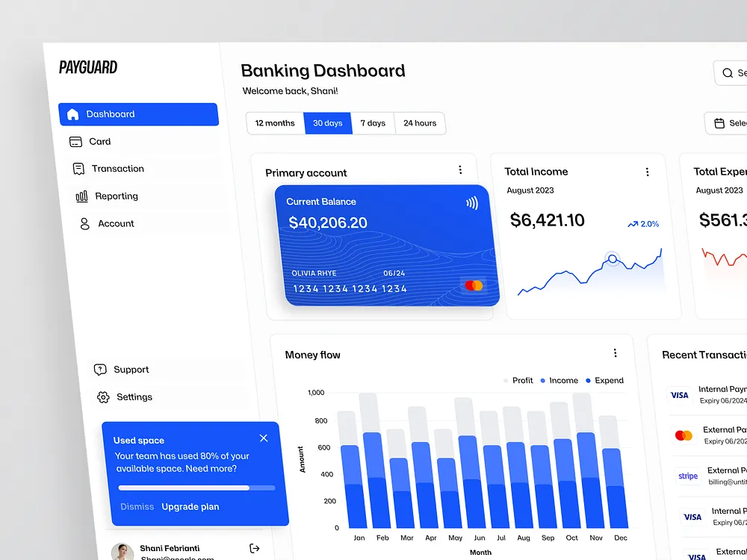Open the Select date calendar picker
Screen dimensions: 747x560
pos(720,123)
